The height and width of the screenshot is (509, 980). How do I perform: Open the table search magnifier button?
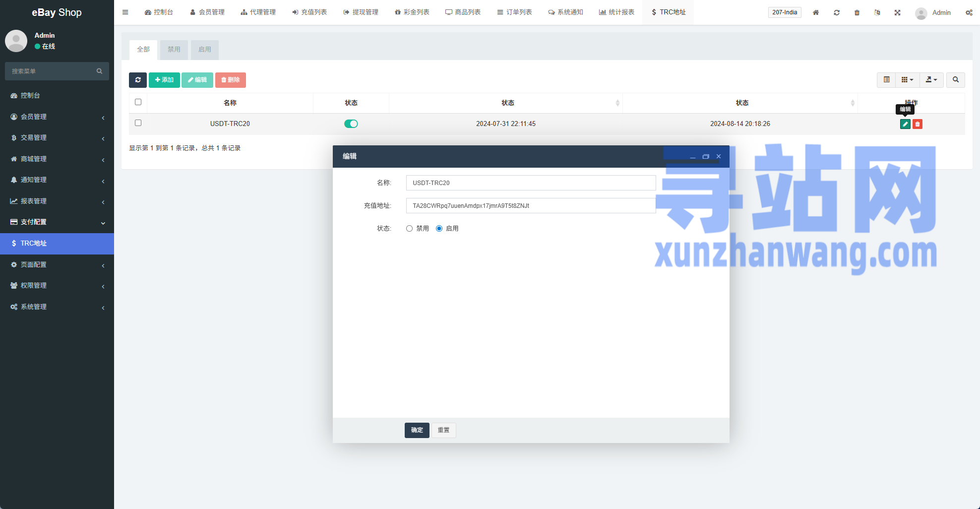coord(956,80)
